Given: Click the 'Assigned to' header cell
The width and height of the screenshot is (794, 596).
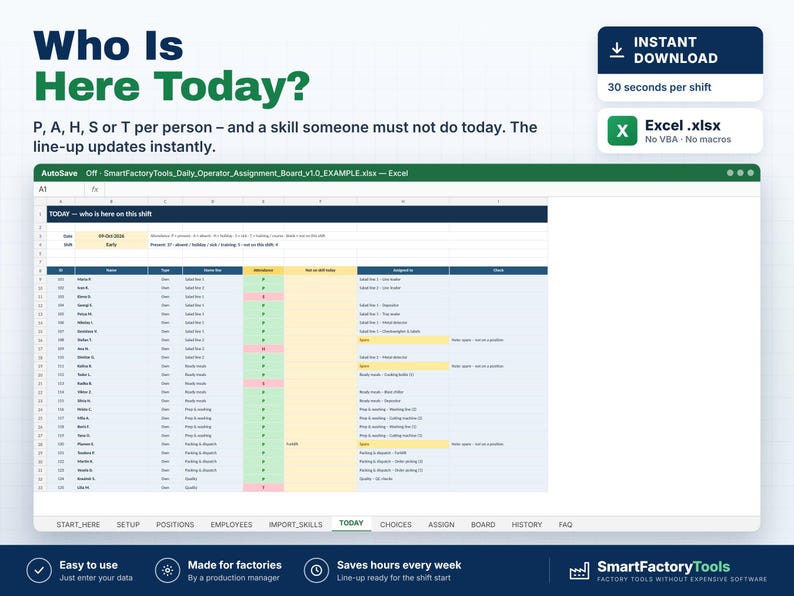Looking at the screenshot, I should (x=403, y=270).
